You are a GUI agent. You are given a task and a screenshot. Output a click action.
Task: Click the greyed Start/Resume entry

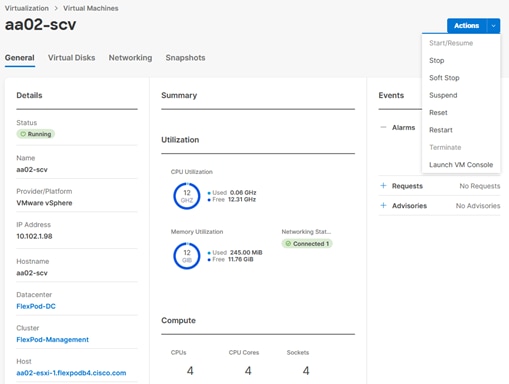451,43
